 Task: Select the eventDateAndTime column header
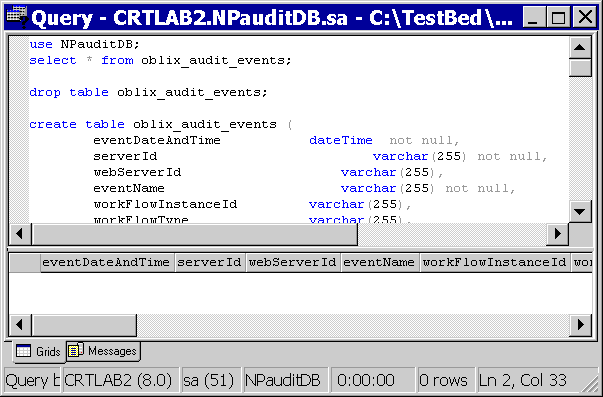[107, 262]
